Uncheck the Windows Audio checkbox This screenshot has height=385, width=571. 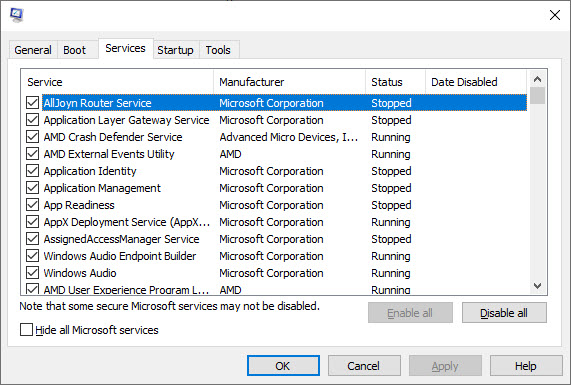32,273
